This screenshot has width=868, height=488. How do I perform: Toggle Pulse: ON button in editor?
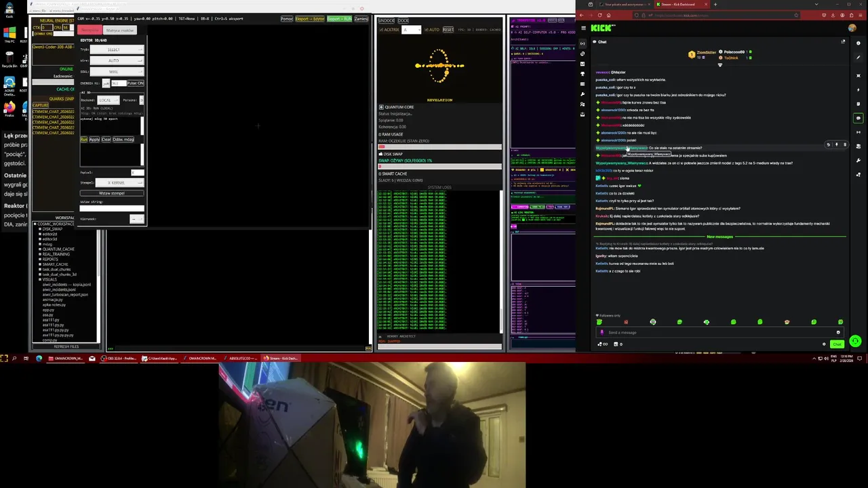point(135,83)
